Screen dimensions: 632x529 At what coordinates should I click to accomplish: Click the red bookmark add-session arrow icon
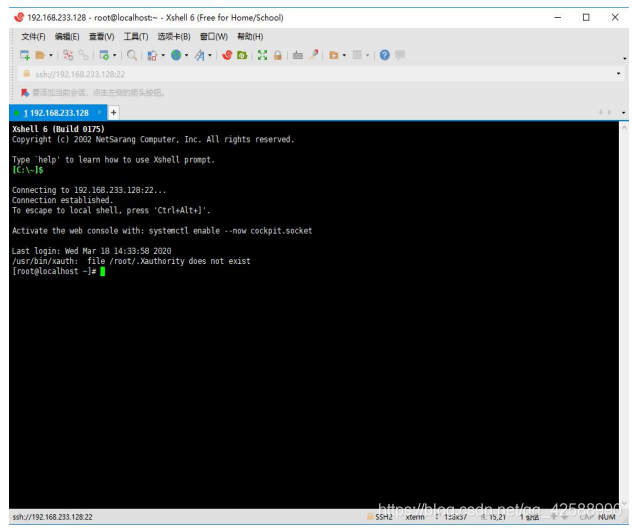(x=25, y=93)
